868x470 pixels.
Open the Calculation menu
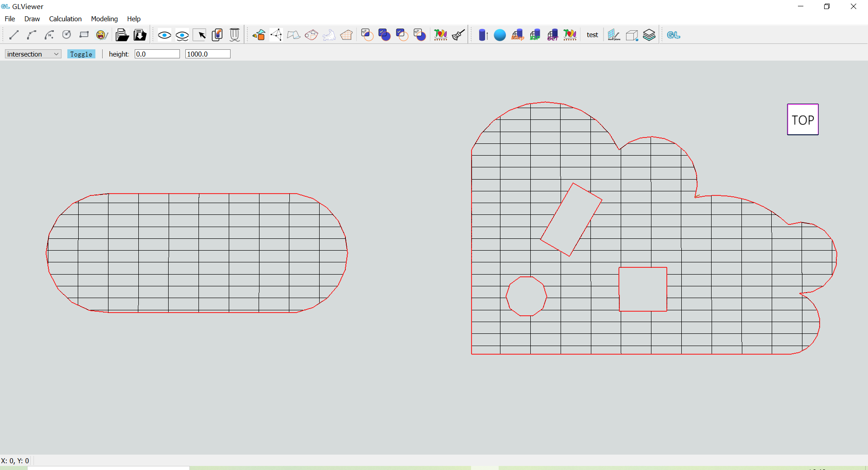[x=65, y=19]
